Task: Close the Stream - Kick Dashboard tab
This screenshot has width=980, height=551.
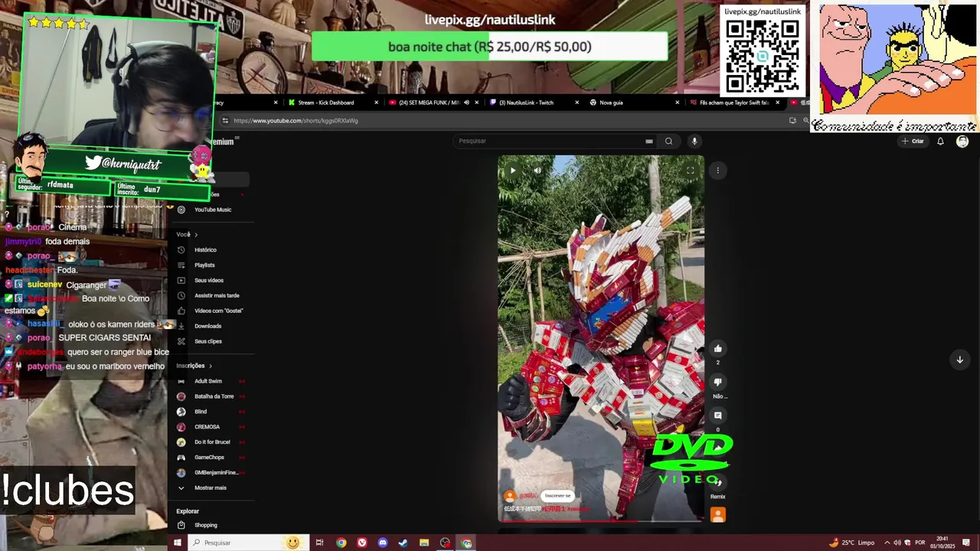Action: point(377,103)
